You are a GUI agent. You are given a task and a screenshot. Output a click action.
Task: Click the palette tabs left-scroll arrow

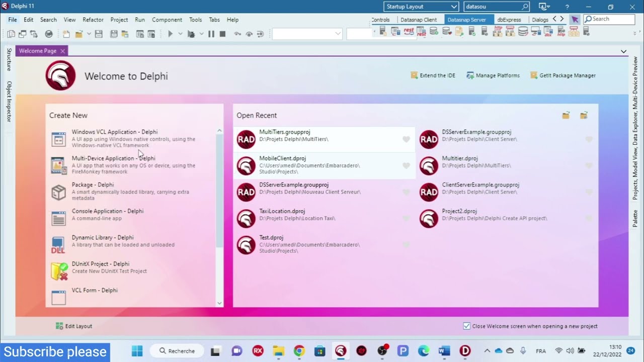(x=554, y=19)
